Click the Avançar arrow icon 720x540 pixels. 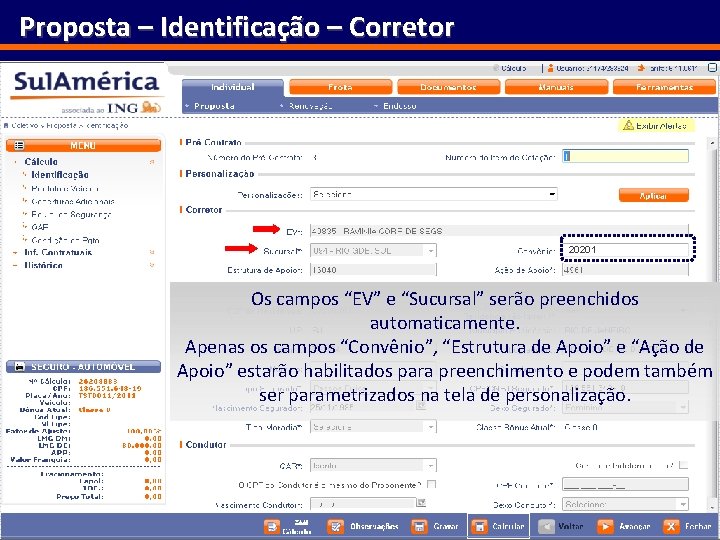coord(605,526)
